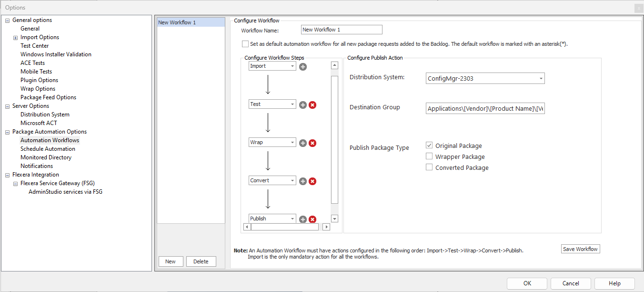Open Schedule Automation settings
644x292 pixels.
(x=48, y=149)
